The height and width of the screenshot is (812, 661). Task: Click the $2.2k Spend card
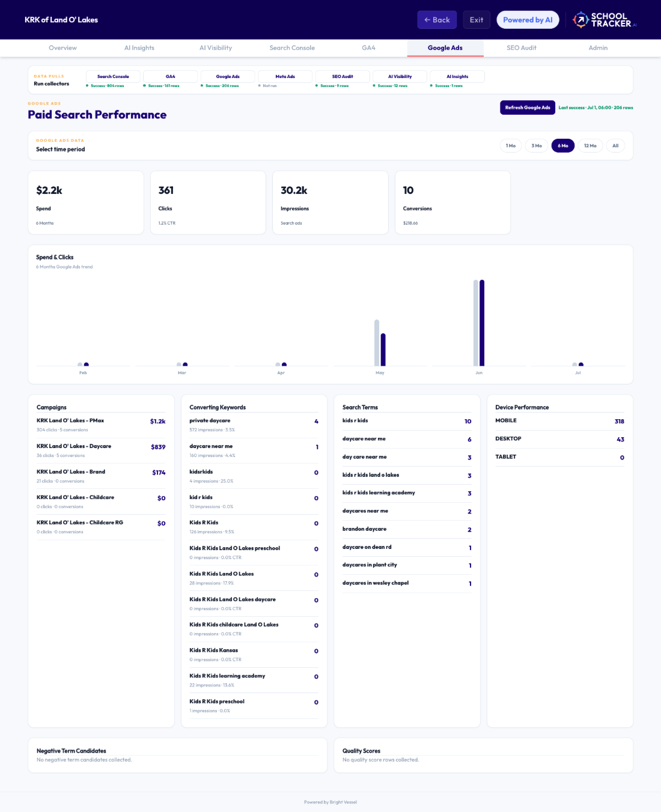[86, 202]
